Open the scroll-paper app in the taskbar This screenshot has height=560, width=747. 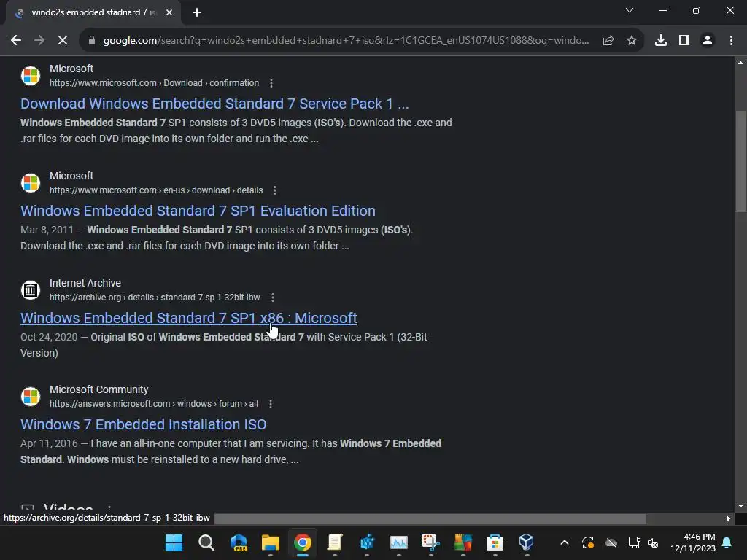(x=335, y=542)
